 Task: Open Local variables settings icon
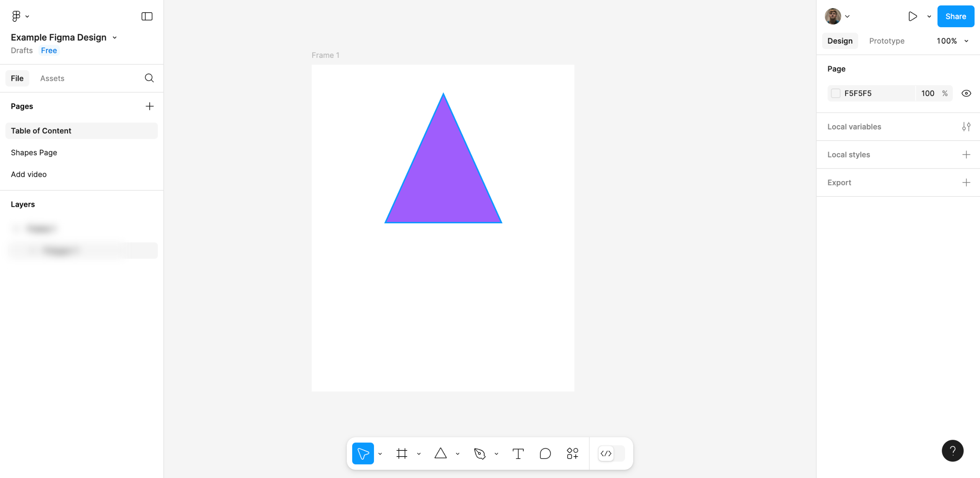pos(966,127)
